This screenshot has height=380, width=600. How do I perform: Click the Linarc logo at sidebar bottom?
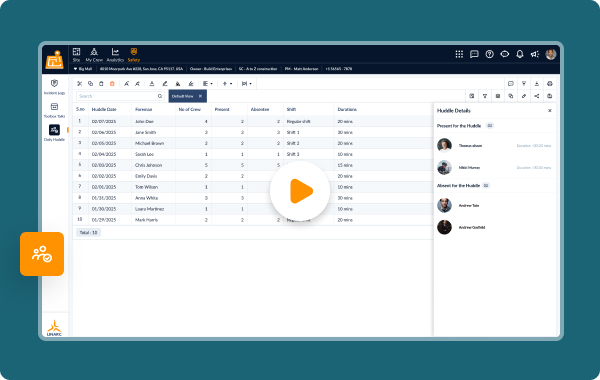tap(54, 328)
